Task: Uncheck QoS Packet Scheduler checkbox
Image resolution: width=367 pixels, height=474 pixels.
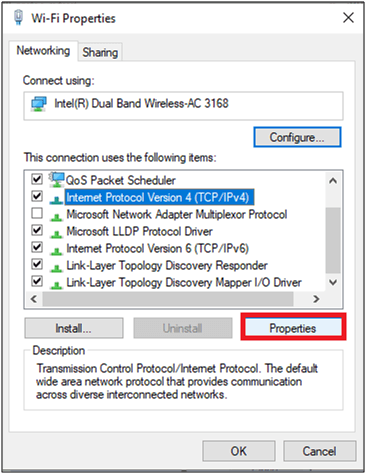Action: tap(37, 179)
